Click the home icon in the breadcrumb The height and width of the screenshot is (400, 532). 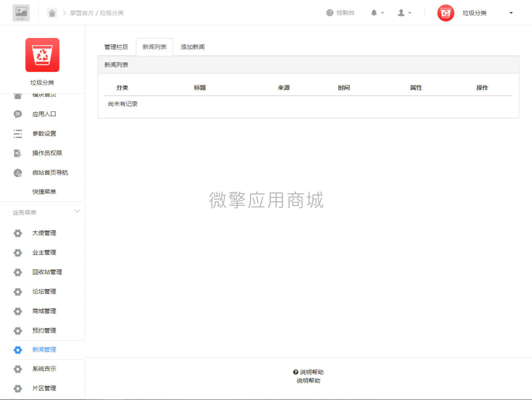click(52, 13)
